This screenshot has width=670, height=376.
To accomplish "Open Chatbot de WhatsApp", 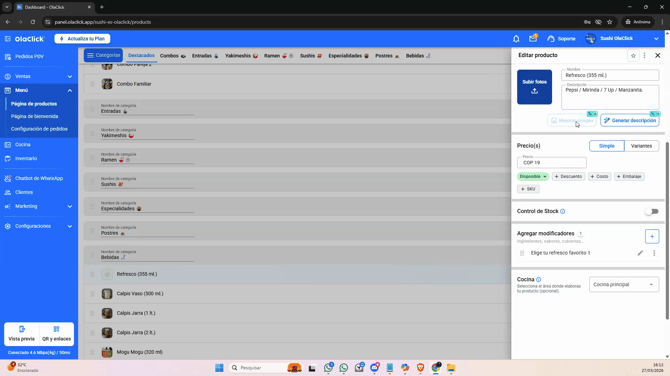I will [x=38, y=179].
